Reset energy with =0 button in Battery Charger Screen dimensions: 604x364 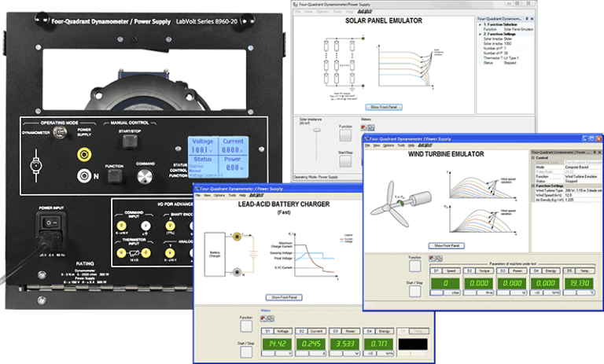click(x=370, y=353)
